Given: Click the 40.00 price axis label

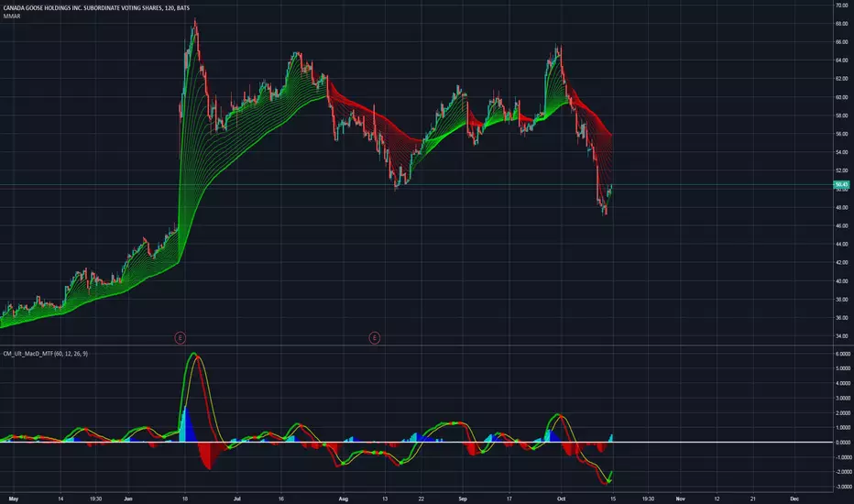Looking at the screenshot, I should tap(841, 281).
